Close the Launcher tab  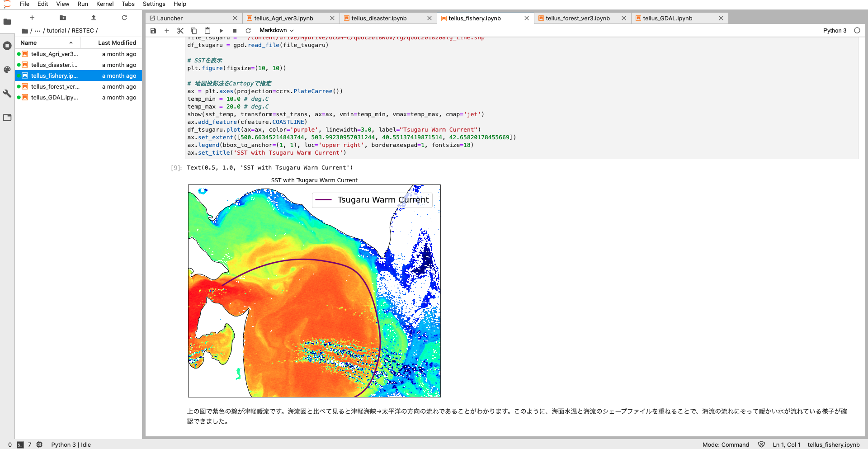click(x=235, y=19)
